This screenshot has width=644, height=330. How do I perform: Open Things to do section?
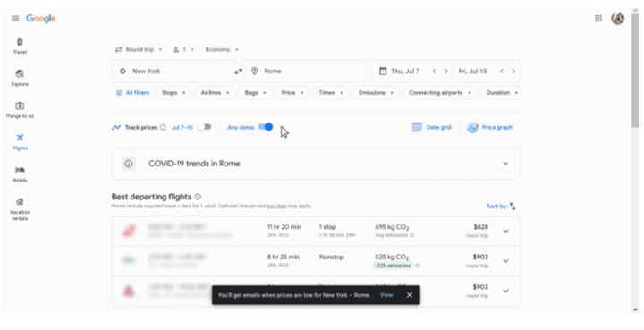20,110
